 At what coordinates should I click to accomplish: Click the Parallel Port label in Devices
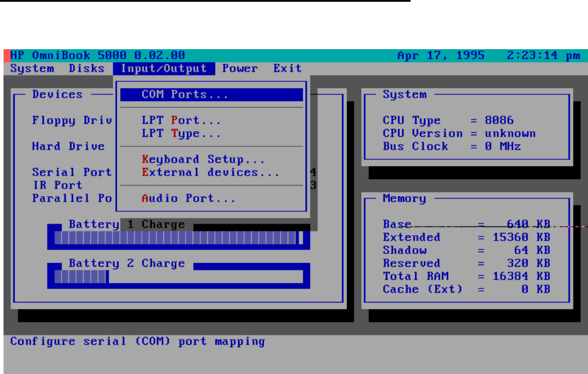72,198
